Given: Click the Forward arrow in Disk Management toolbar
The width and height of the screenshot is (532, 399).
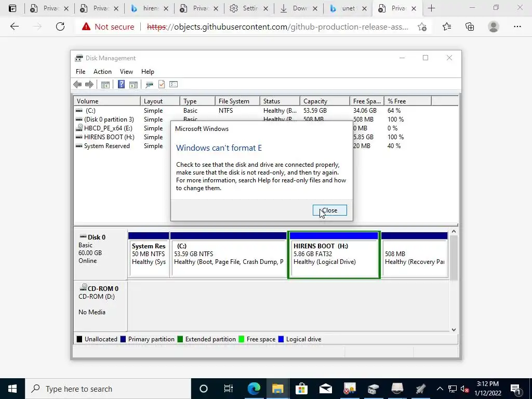Looking at the screenshot, I should (89, 85).
